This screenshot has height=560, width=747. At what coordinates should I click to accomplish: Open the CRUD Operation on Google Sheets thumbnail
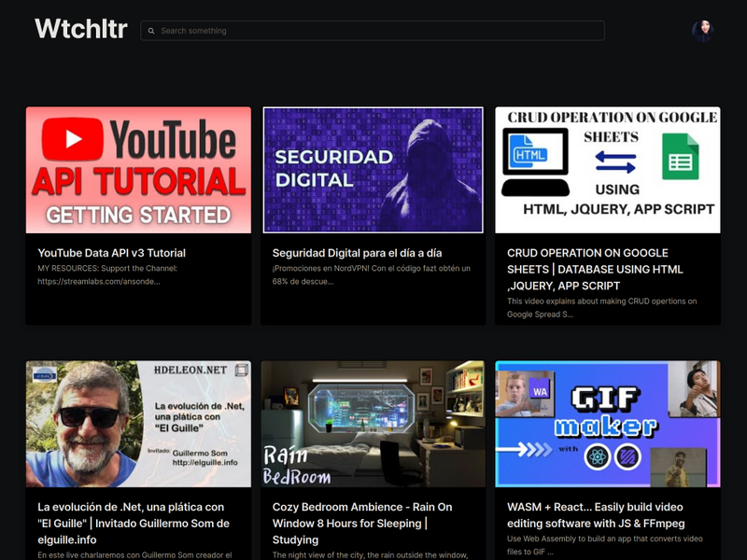pyautogui.click(x=608, y=170)
